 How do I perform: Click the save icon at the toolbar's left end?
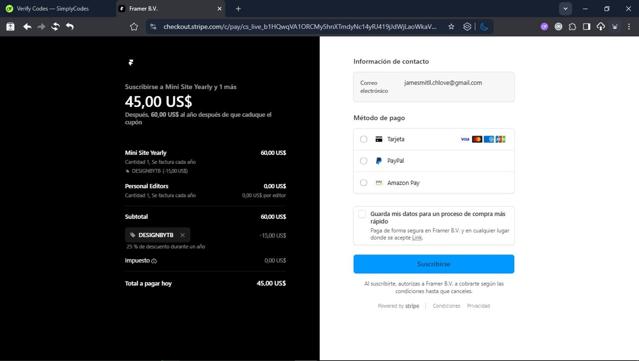point(10,26)
